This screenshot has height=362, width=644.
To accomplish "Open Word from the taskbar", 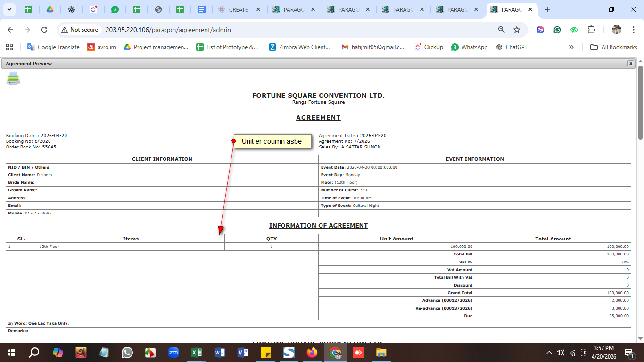I will (x=220, y=353).
